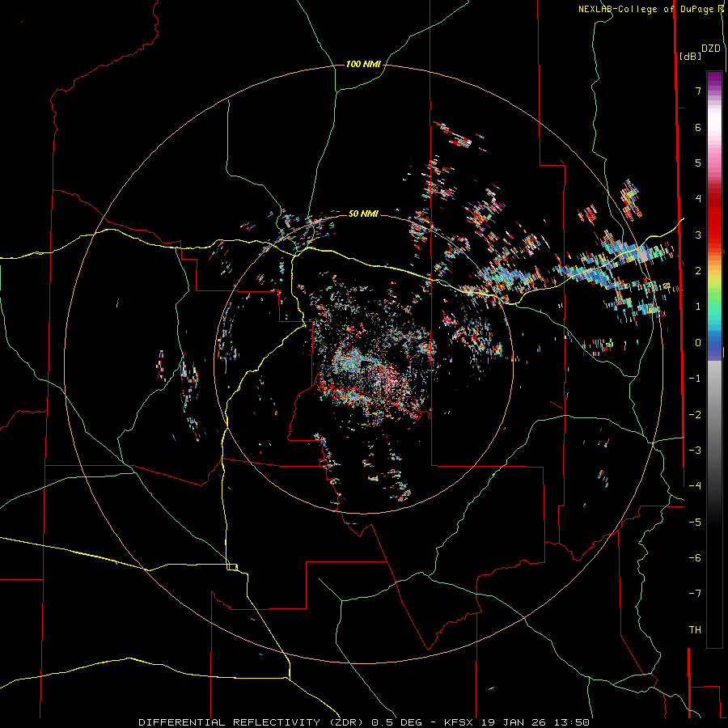Click the -6 value on the dB scale
This screenshot has width=728, height=728.
695,557
